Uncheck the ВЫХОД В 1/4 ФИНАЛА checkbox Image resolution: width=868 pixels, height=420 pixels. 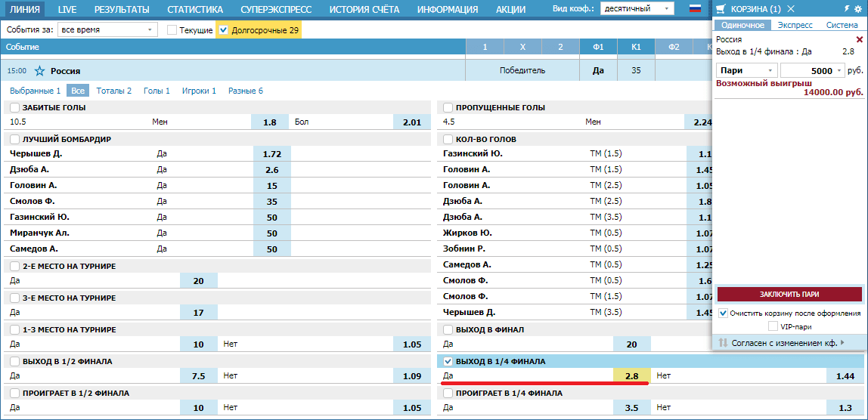(448, 361)
